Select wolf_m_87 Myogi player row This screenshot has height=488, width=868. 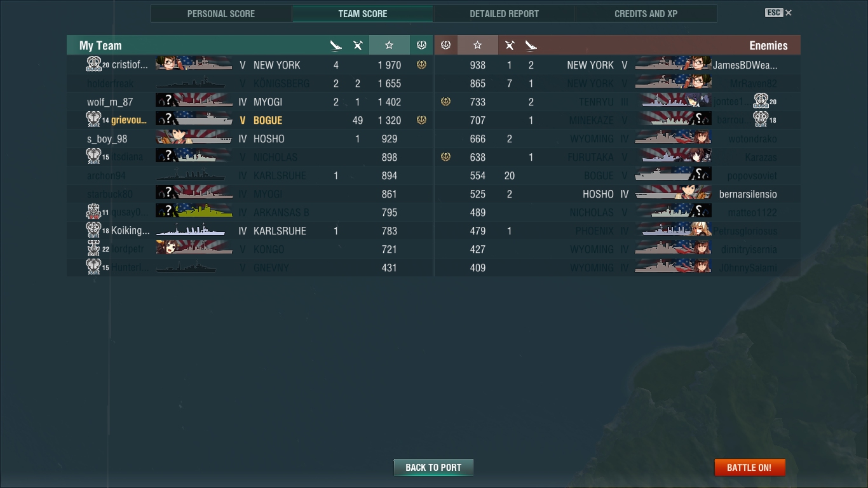pyautogui.click(x=249, y=102)
